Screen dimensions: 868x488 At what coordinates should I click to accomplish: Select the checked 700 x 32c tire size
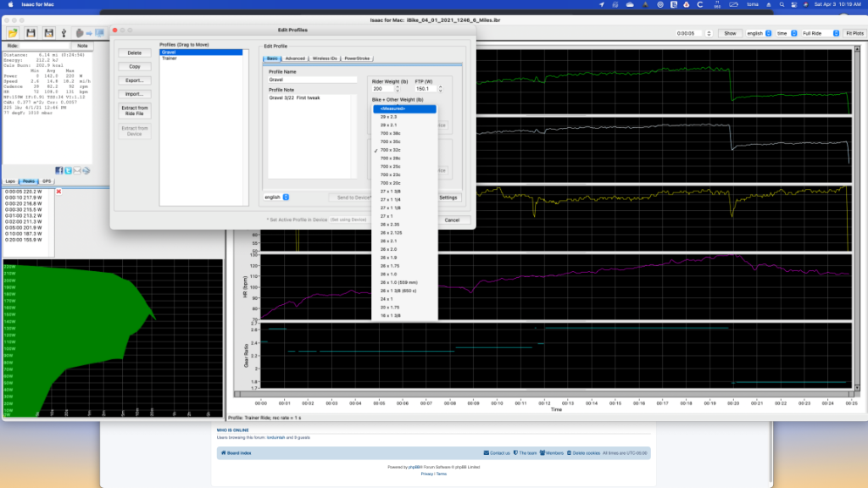pyautogui.click(x=391, y=152)
